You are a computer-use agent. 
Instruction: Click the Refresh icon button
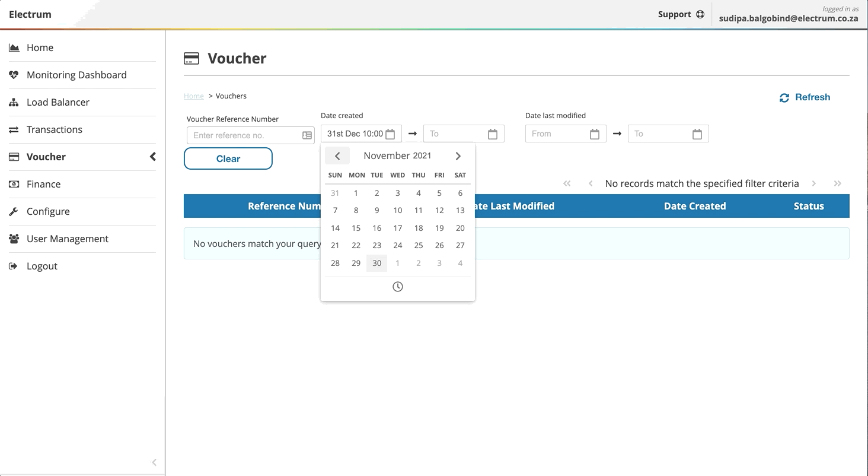[784, 97]
